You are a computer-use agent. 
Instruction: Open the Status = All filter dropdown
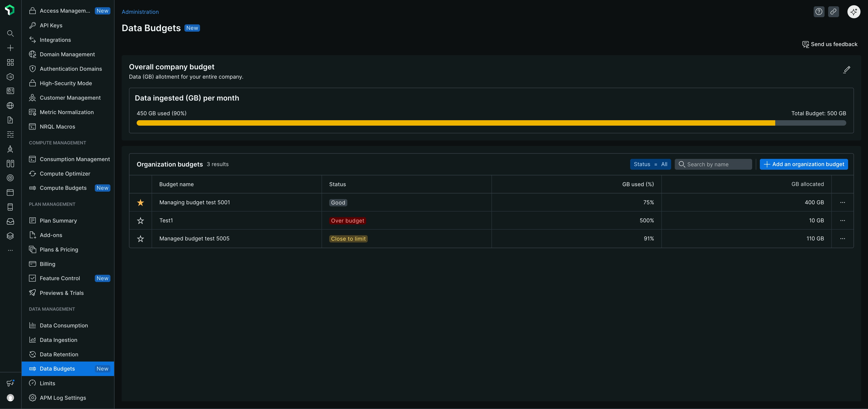pyautogui.click(x=650, y=164)
